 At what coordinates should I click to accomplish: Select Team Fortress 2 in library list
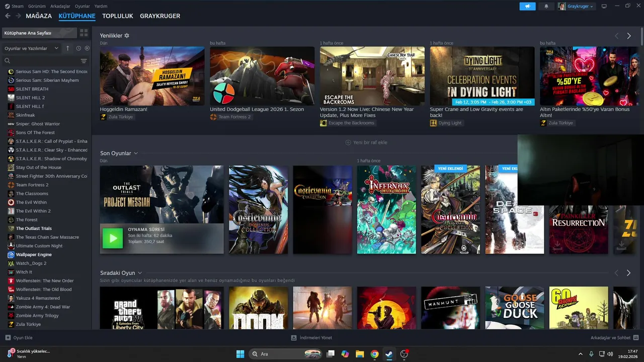click(x=32, y=185)
